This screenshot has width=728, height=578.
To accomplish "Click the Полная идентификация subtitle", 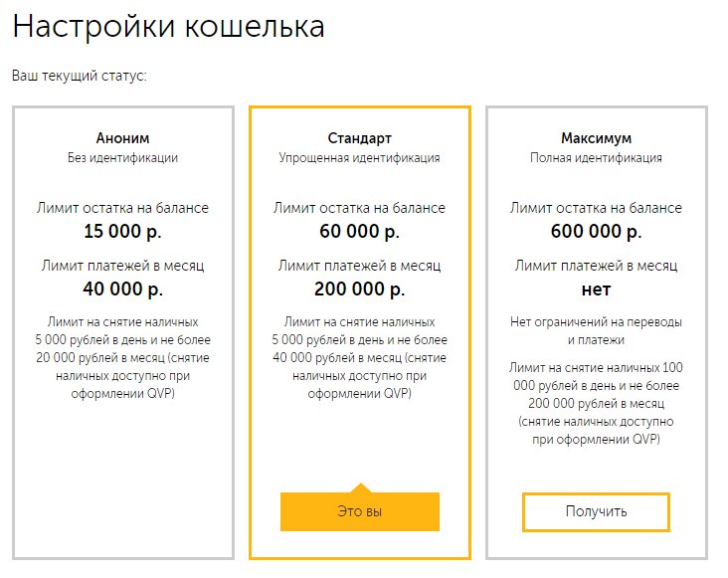I will (x=596, y=157).
